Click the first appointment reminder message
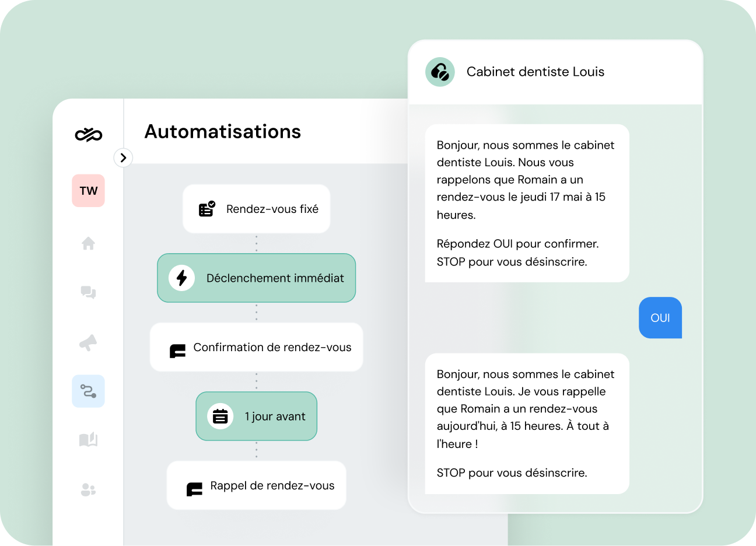This screenshot has height=546, width=756. pyautogui.click(x=527, y=203)
